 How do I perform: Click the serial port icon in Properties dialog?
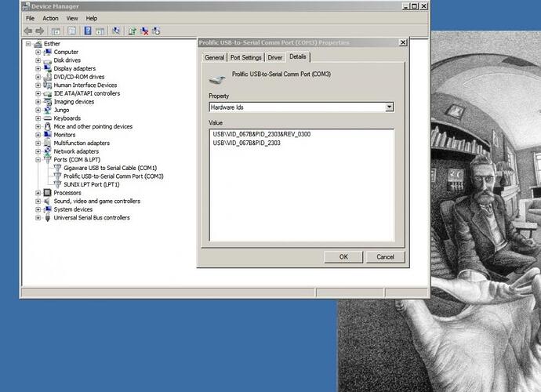click(x=217, y=80)
